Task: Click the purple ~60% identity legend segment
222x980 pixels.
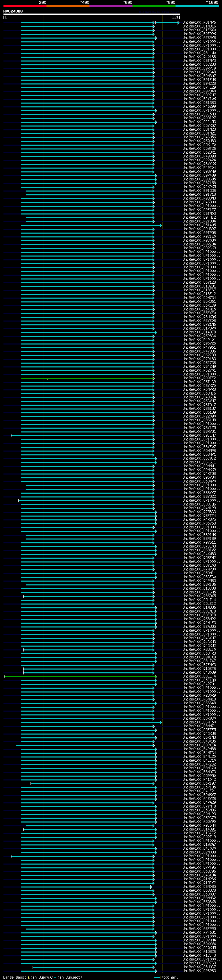Action: [111, 6]
